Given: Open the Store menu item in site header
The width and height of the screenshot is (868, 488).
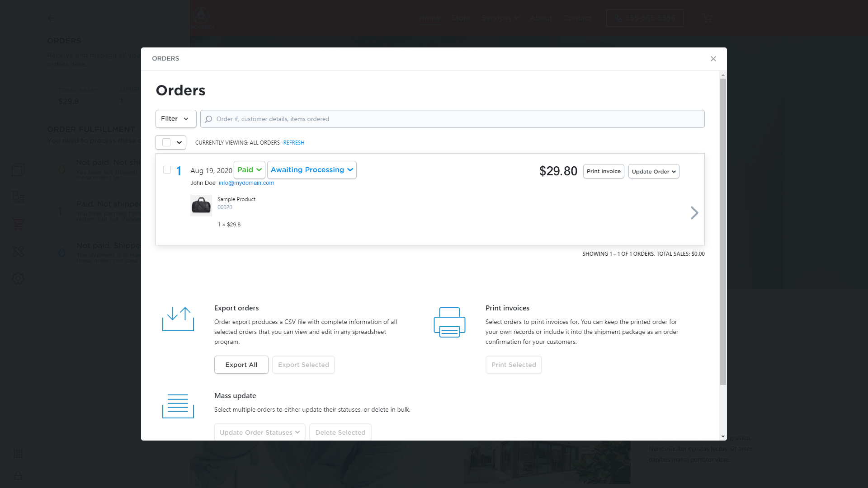Looking at the screenshot, I should click(461, 18).
